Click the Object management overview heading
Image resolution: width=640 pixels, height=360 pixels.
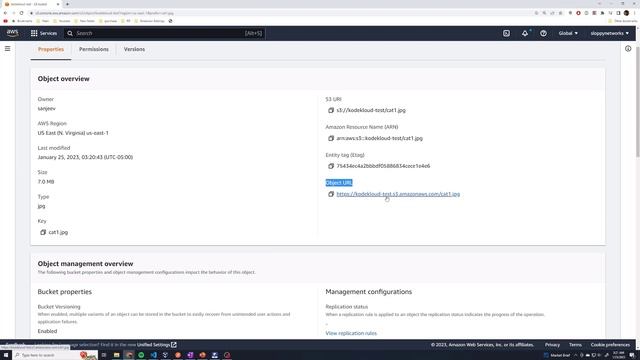[85, 264]
